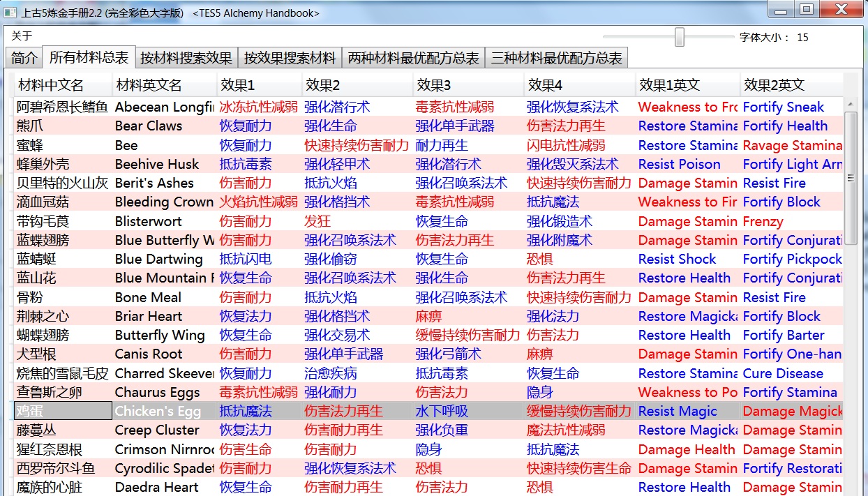
Task: Select the Briar Heart cell
Action: coord(165,316)
